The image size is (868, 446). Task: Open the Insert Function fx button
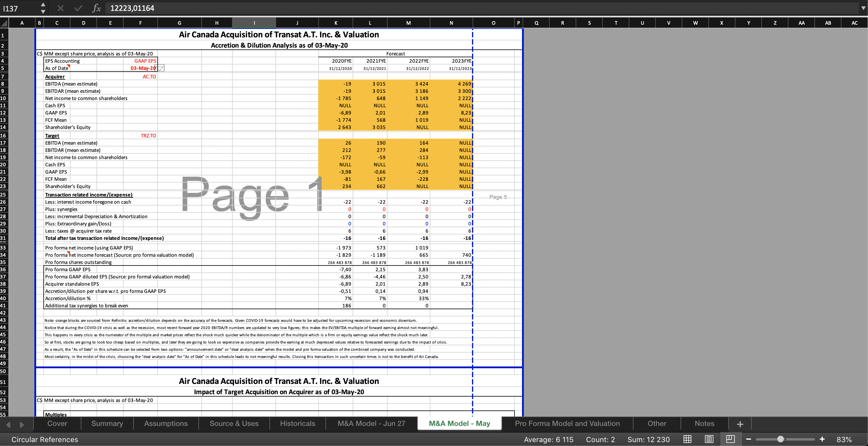click(x=96, y=8)
